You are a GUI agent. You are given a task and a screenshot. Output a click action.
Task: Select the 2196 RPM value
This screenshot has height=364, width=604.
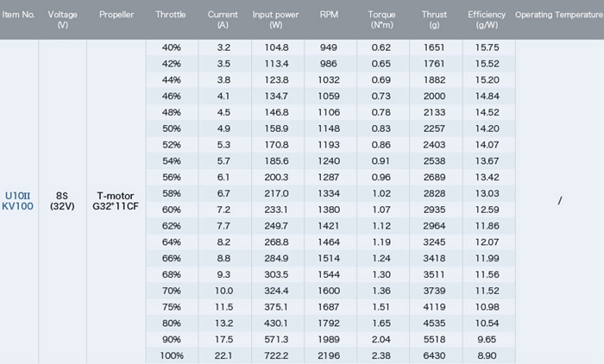329,355
